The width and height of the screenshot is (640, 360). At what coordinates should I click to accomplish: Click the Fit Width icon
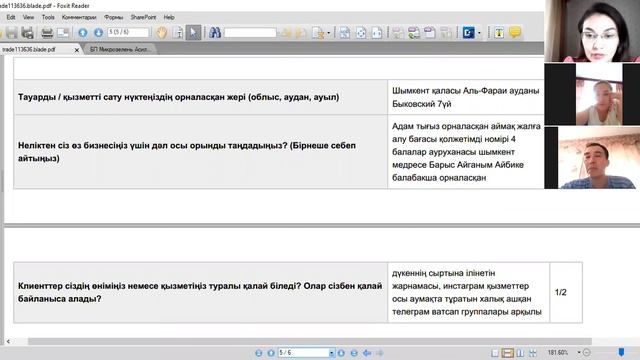click(377, 33)
